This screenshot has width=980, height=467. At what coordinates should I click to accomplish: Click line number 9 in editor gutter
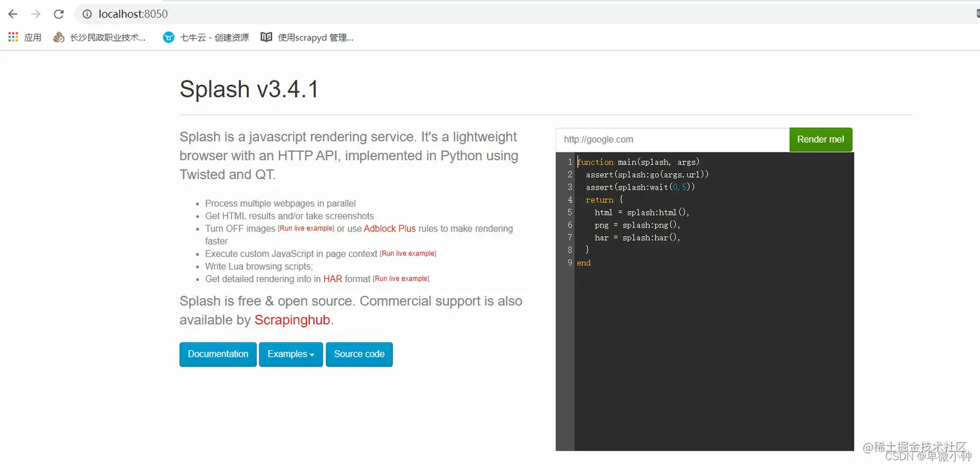pyautogui.click(x=570, y=263)
